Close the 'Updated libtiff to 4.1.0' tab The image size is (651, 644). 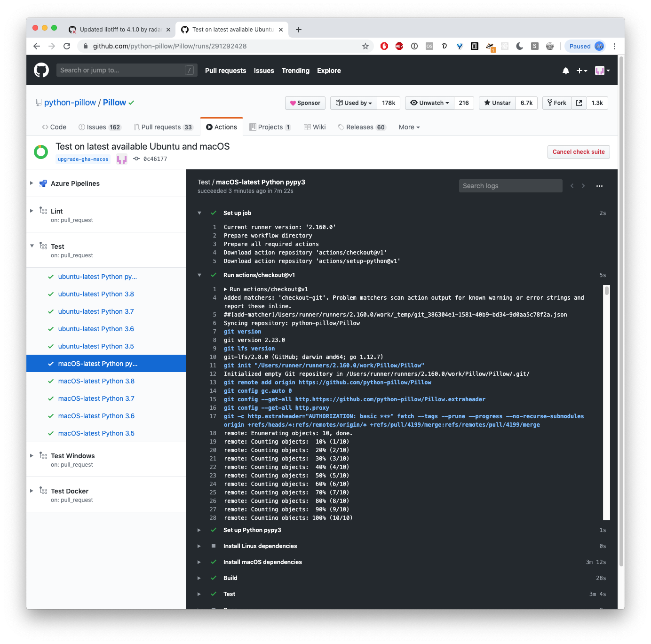[x=168, y=30]
